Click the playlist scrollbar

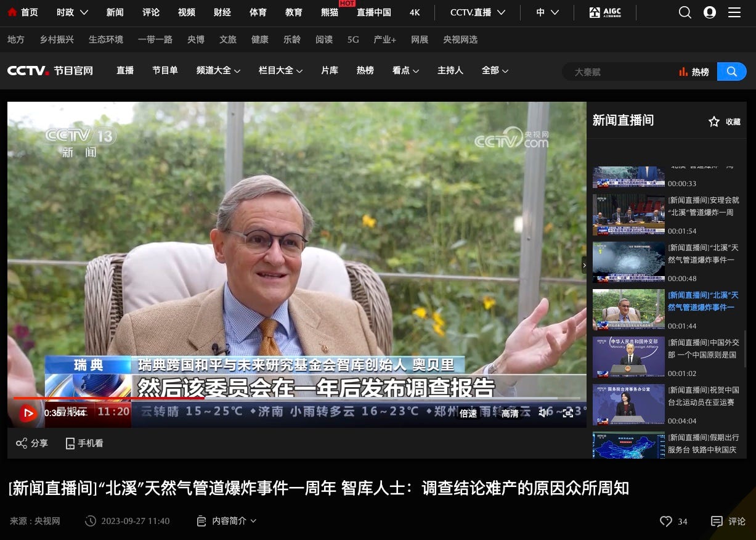pos(745,350)
